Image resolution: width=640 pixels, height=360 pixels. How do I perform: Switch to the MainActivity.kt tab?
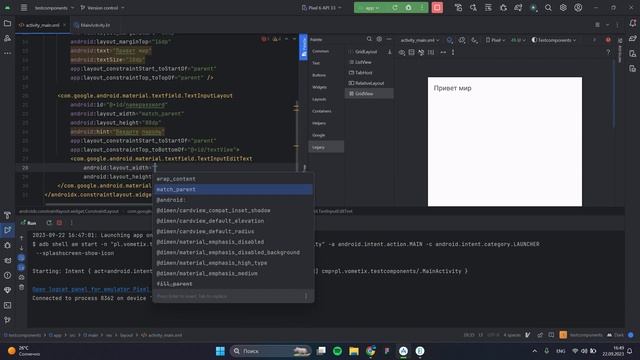92,25
